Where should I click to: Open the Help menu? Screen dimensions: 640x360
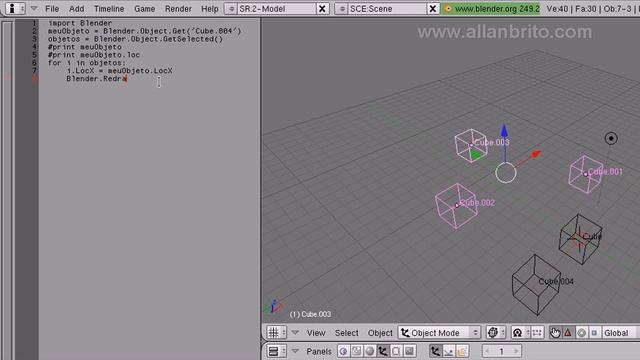[210, 9]
